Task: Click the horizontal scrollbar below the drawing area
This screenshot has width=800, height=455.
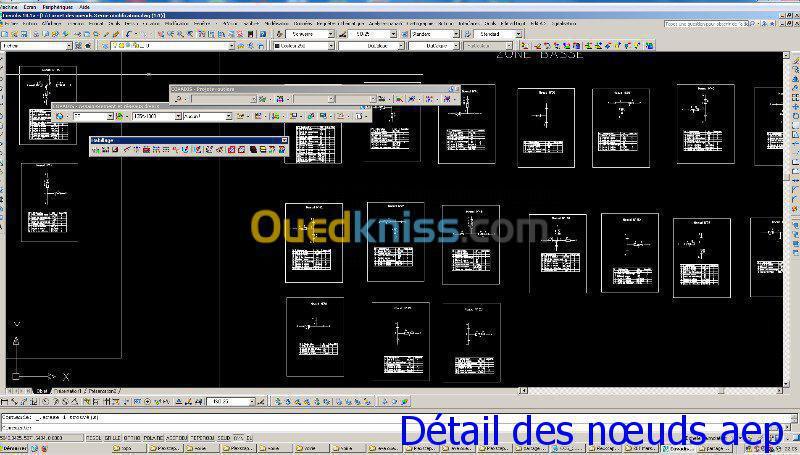Action: pyautogui.click(x=651, y=391)
